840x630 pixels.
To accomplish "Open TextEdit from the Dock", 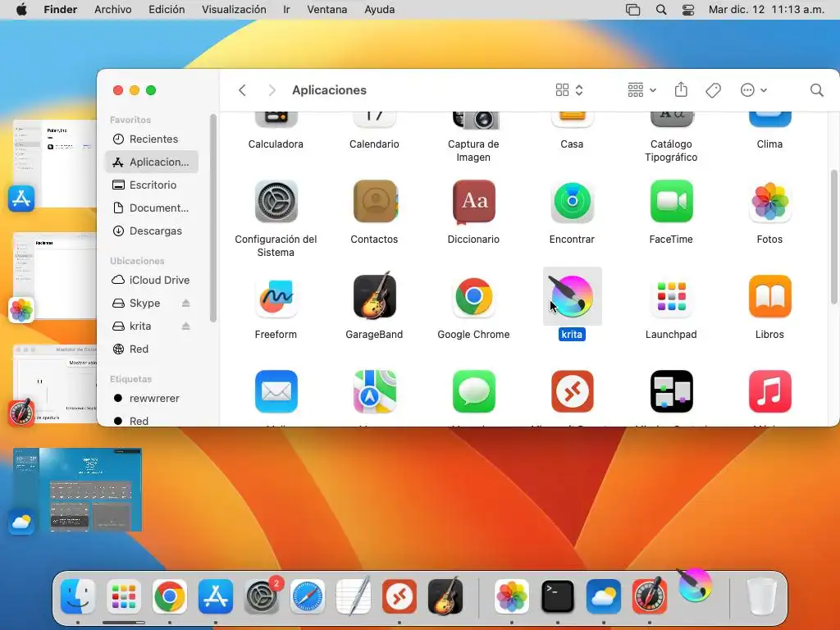I will 354,596.
